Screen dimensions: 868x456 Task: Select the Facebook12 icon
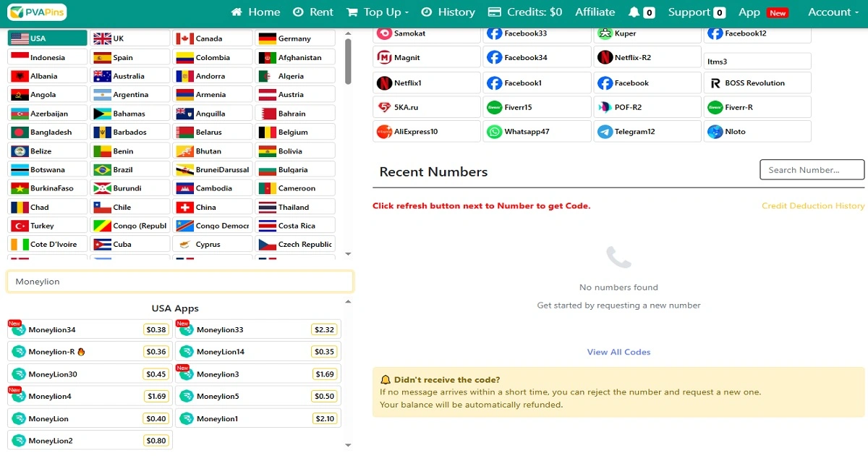[x=715, y=33]
